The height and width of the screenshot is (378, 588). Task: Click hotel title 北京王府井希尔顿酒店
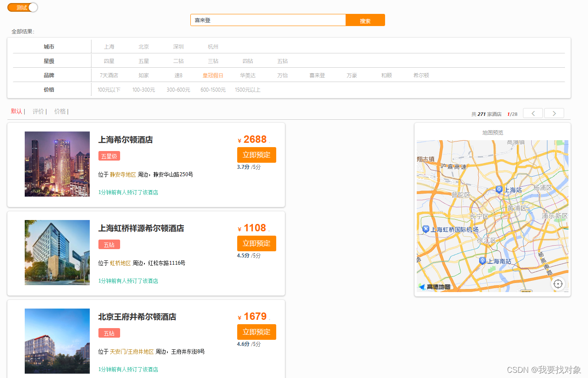tap(137, 317)
